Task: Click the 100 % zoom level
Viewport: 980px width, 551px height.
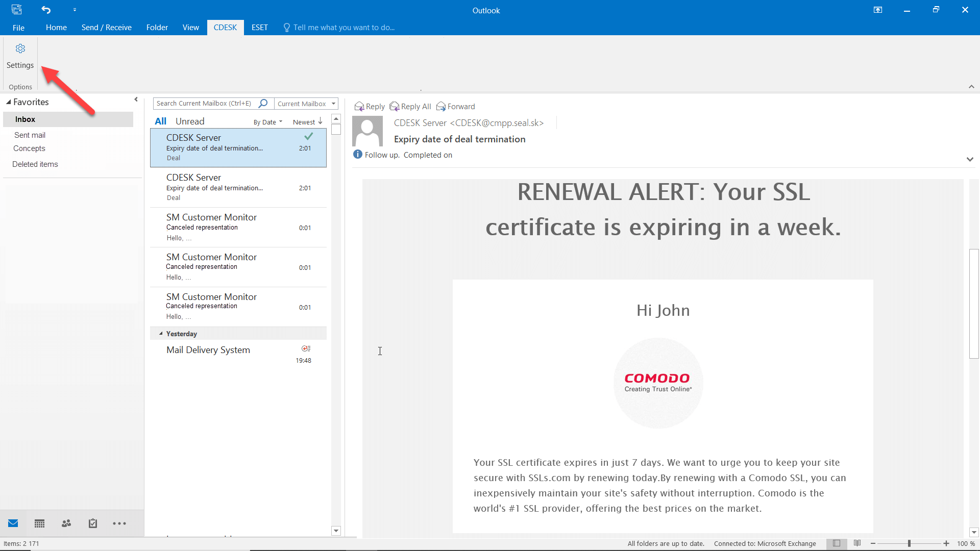Action: pos(966,544)
